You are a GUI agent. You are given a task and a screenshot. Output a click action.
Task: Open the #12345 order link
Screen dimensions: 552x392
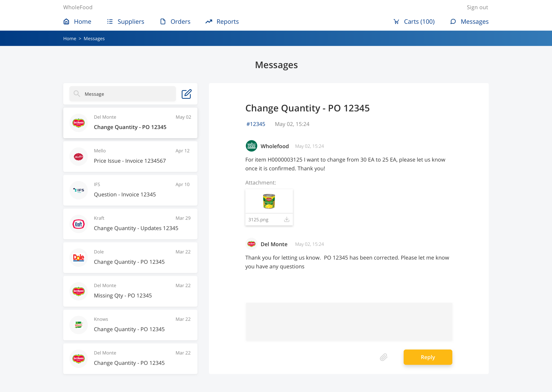255,124
